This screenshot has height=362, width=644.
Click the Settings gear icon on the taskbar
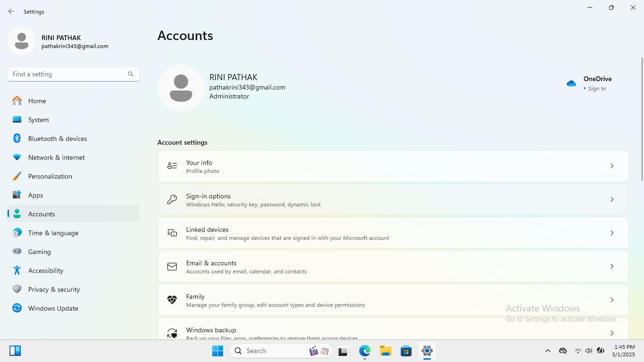[427, 351]
